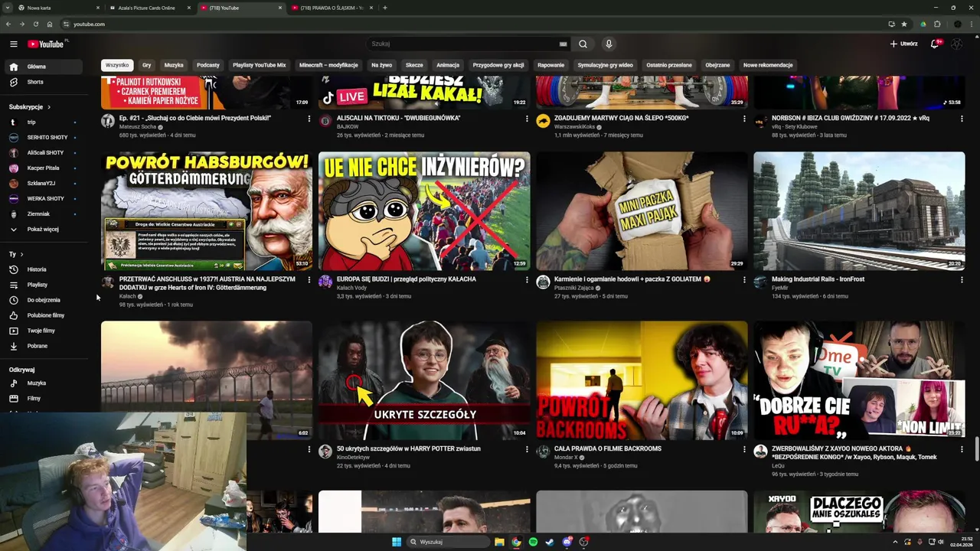Screen dimensions: 980x551
Task: Open the Ty section chevron
Action: 21,254
